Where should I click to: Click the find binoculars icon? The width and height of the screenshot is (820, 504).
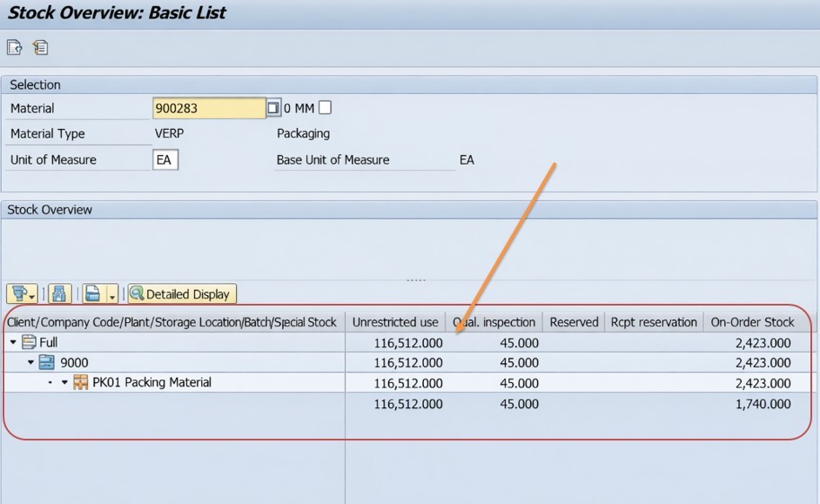[x=59, y=294]
